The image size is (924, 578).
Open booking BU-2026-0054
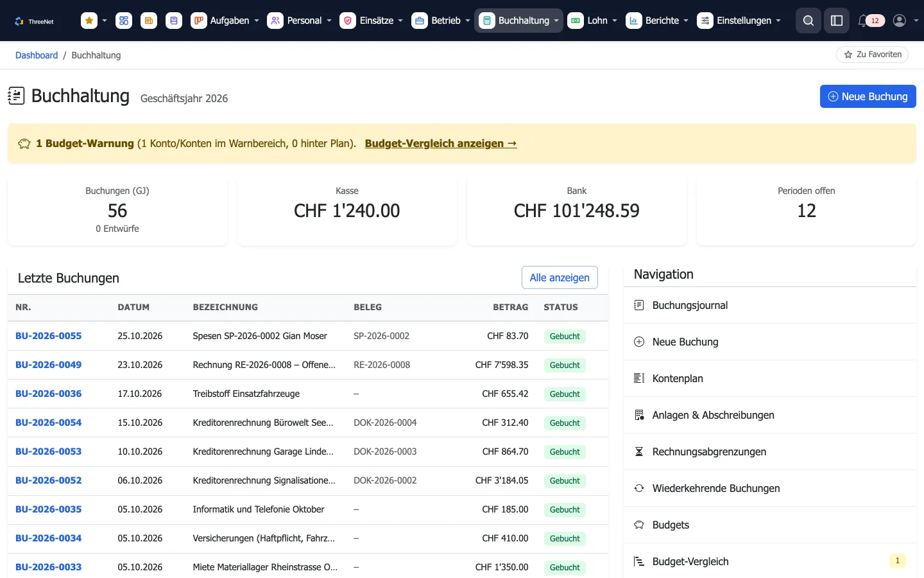click(49, 423)
